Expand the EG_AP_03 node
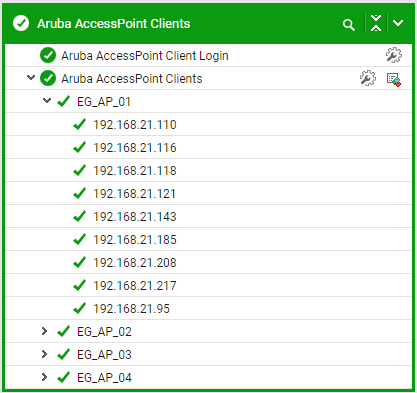The width and height of the screenshot is (417, 393). 44,354
